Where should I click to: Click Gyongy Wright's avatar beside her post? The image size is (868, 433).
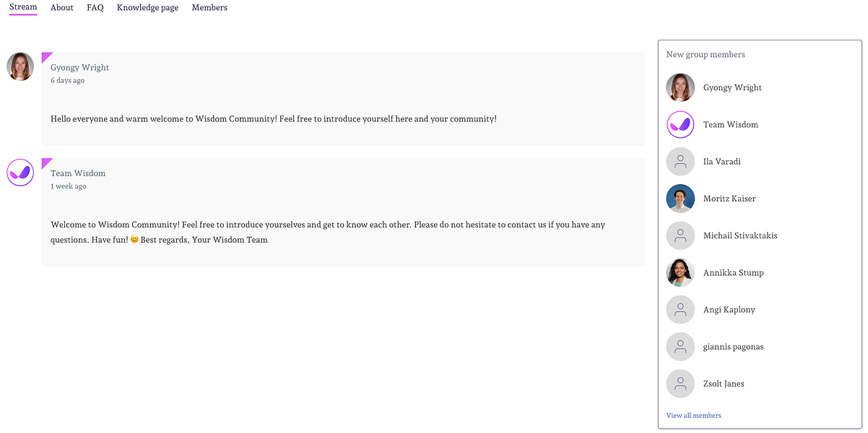click(20, 66)
